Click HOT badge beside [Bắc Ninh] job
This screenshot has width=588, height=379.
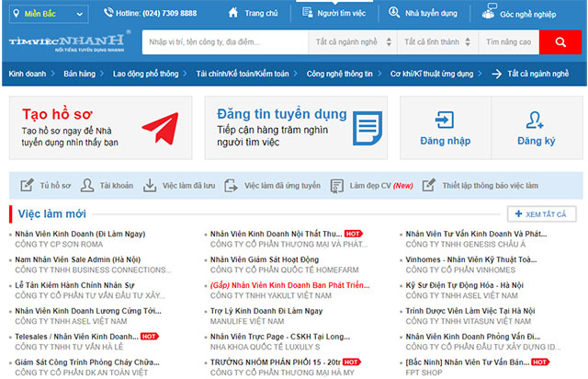[540, 362]
